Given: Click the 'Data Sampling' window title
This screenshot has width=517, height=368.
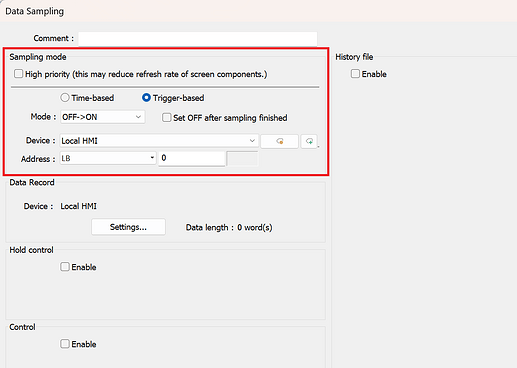Looking at the screenshot, I should (35, 11).
